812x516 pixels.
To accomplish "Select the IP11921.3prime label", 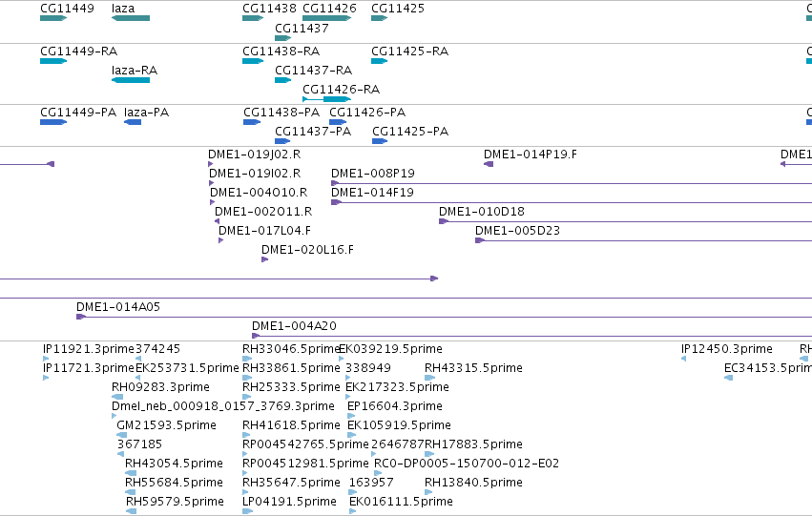I will (x=89, y=349).
